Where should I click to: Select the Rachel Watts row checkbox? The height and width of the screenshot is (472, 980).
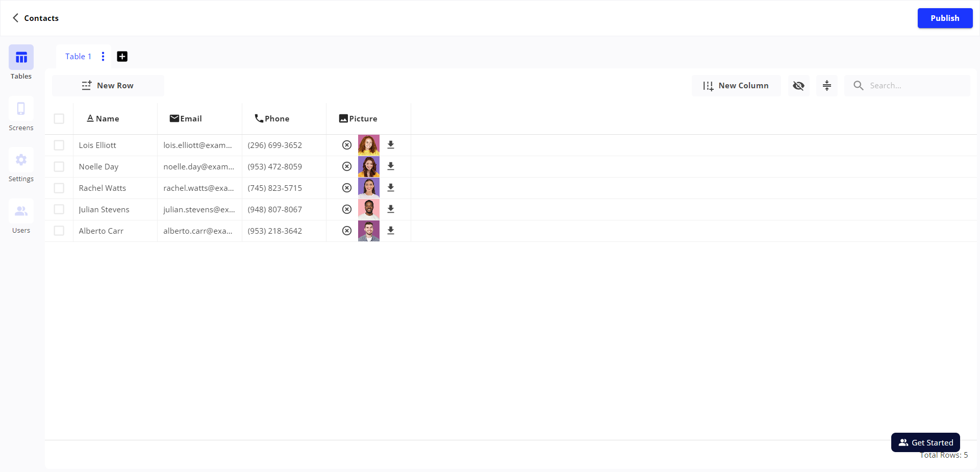point(59,188)
